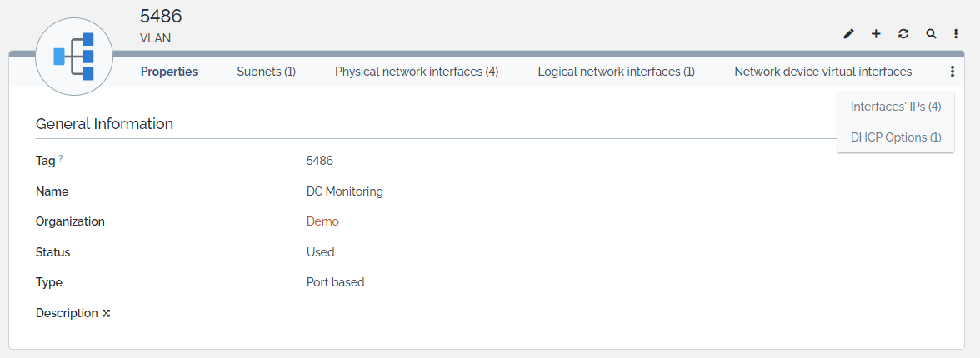
Task: Click the question mark next to Tag
Action: (x=61, y=158)
